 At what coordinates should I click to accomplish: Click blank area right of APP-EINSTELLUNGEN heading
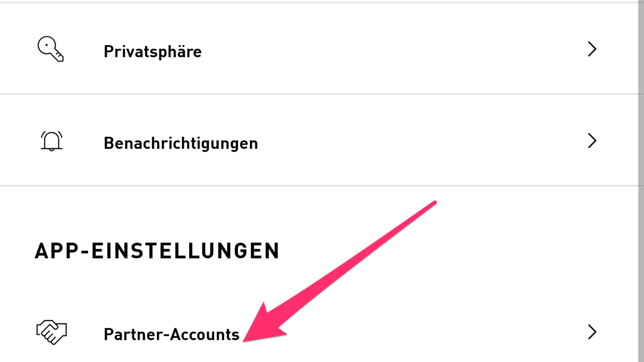(523, 251)
